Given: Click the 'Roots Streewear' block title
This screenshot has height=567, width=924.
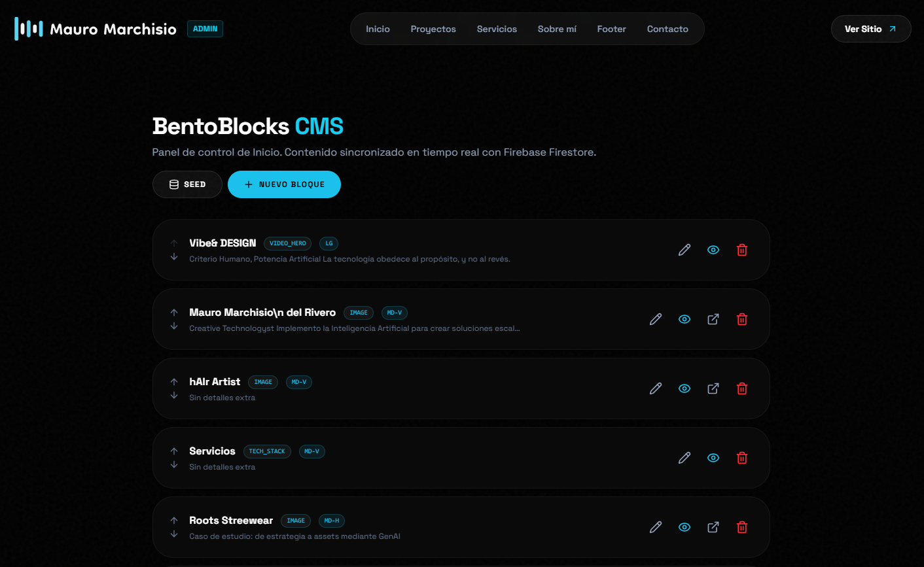Looking at the screenshot, I should coord(231,521).
